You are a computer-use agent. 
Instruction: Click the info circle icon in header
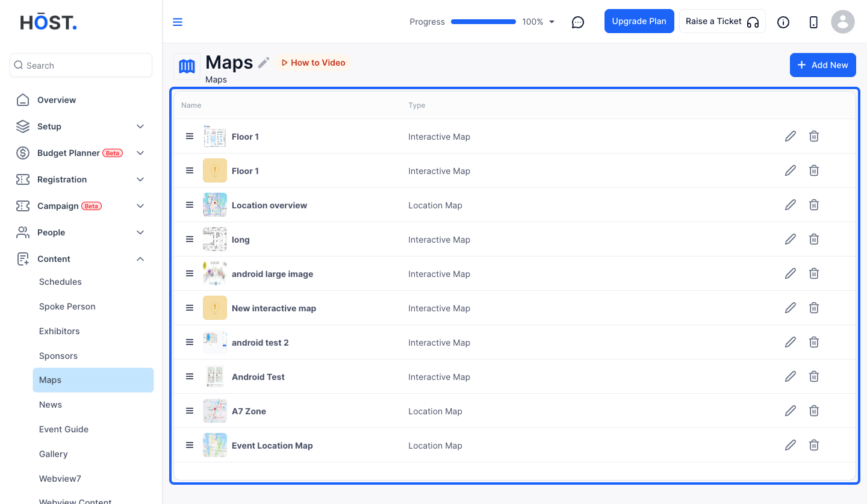[x=783, y=22]
